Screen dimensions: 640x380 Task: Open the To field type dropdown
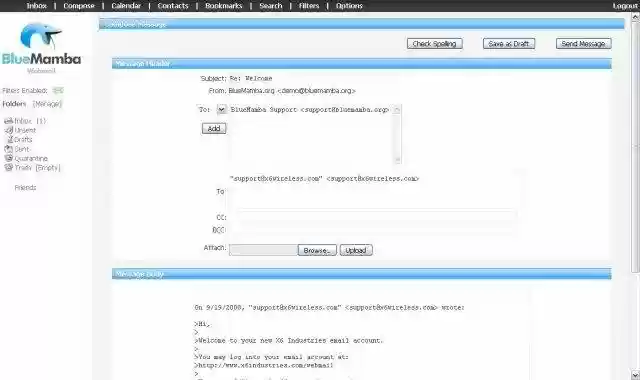(x=221, y=110)
